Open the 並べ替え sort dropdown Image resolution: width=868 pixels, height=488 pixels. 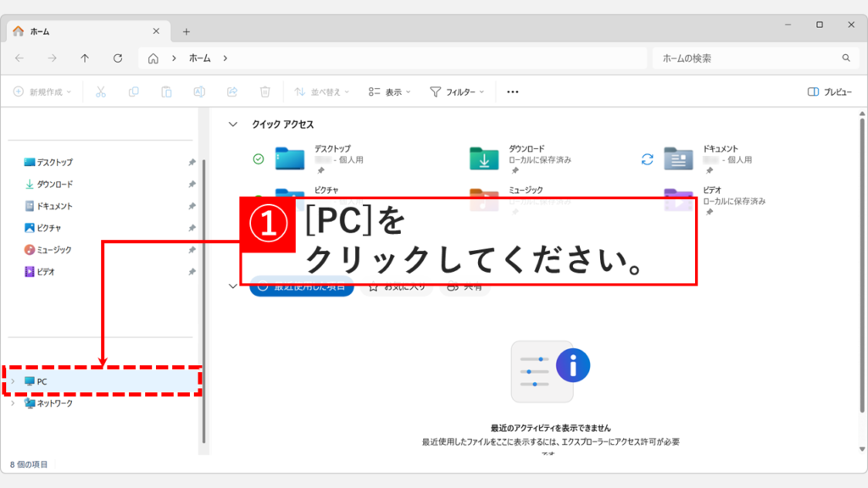pos(321,91)
